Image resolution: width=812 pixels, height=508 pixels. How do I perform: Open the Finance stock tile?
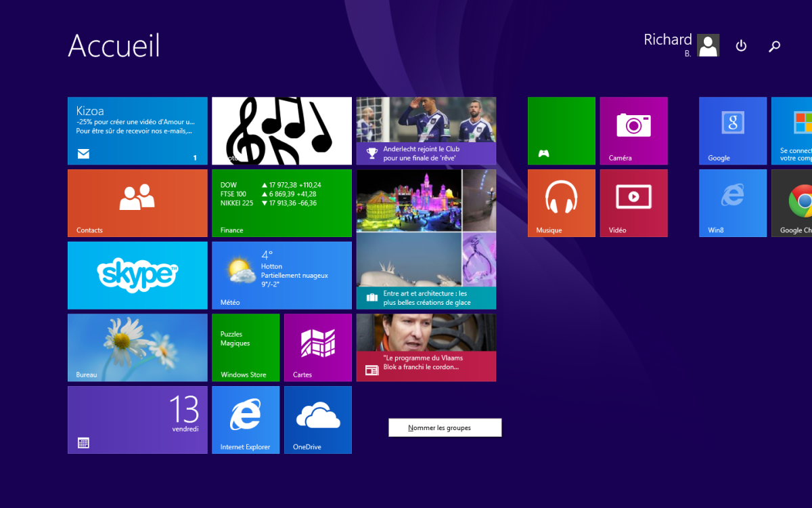coord(281,203)
